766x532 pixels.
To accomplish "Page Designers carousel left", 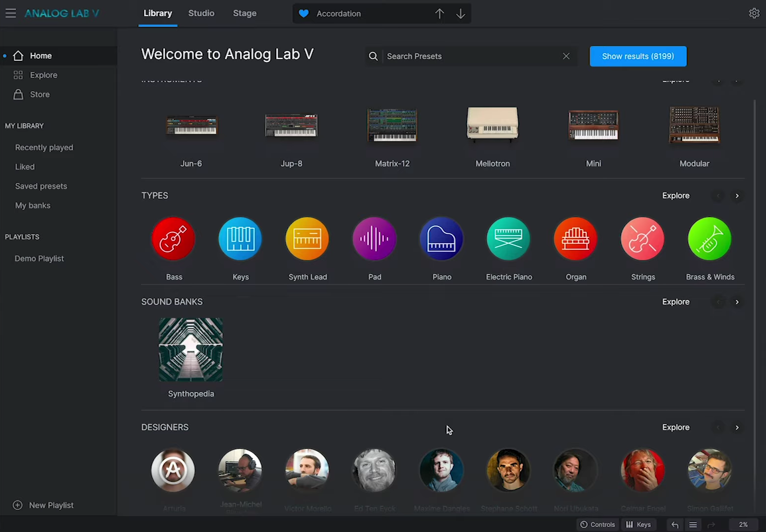I will point(718,427).
